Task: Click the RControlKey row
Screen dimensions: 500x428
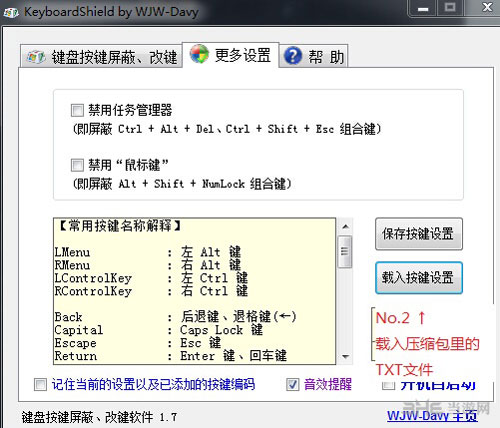Action: click(151, 291)
